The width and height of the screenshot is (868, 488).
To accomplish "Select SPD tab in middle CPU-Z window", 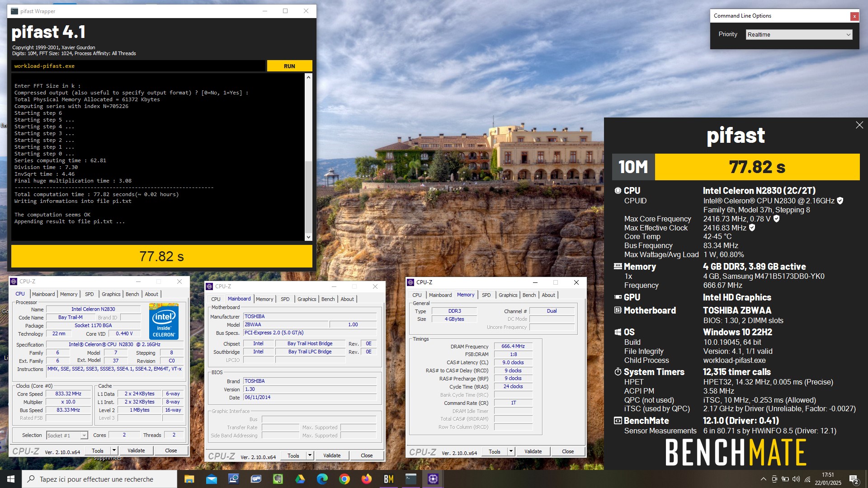I will [285, 299].
